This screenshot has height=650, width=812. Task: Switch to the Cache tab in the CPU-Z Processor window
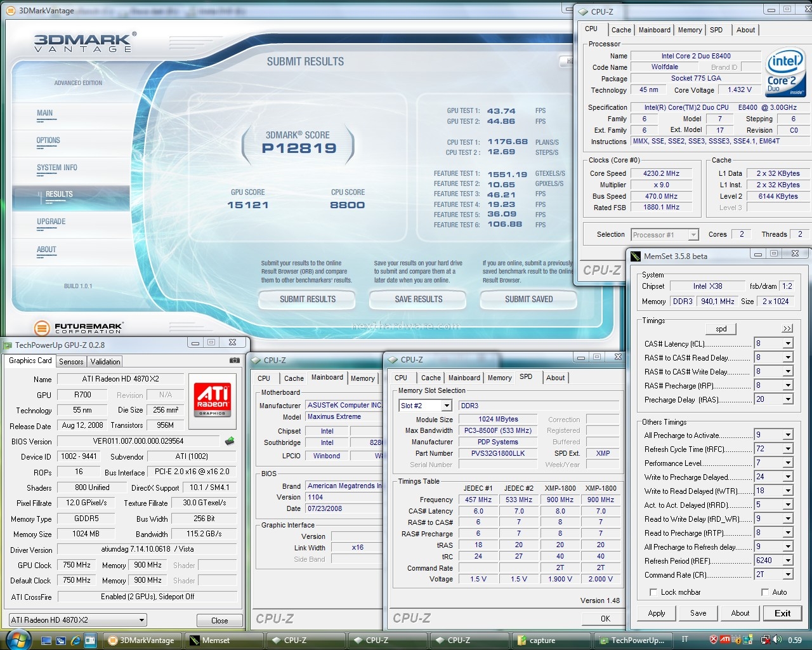621,30
